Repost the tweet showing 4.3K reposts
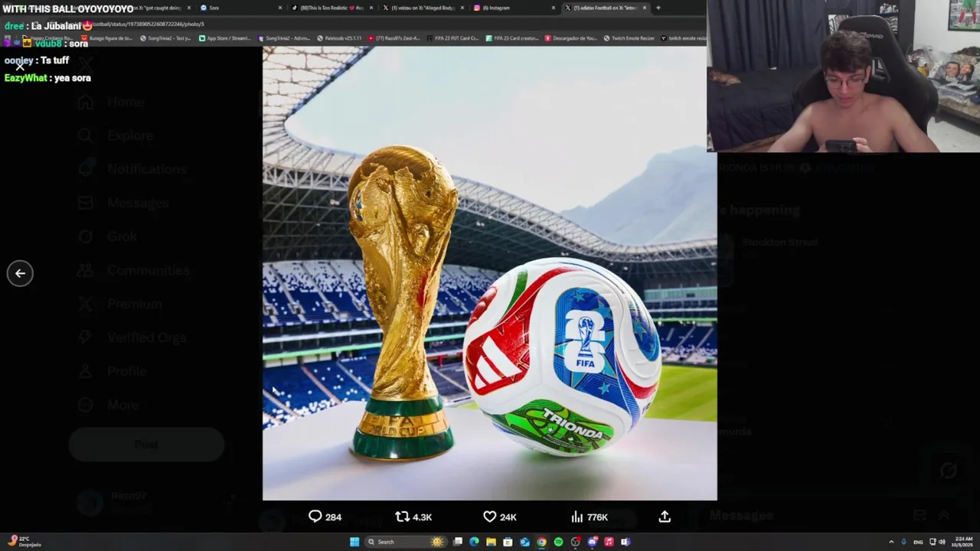980x551 pixels. (x=413, y=517)
